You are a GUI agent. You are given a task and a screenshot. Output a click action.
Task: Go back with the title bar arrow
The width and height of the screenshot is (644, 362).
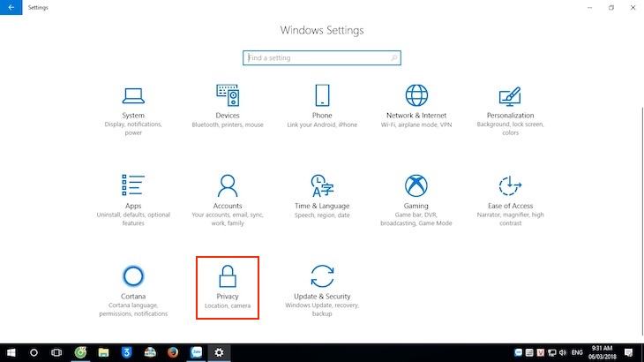click(11, 7)
